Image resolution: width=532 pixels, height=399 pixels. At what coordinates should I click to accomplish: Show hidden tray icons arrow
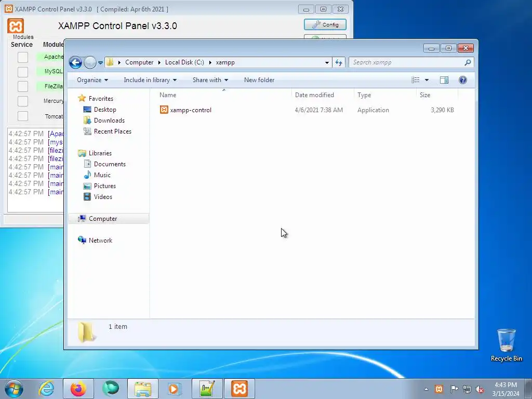(x=426, y=389)
